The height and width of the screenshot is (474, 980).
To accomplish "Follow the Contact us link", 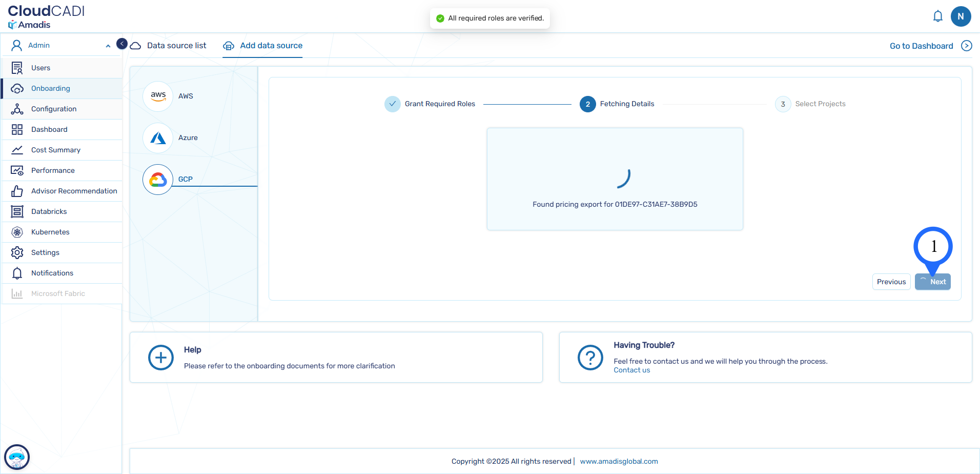I will [x=631, y=370].
